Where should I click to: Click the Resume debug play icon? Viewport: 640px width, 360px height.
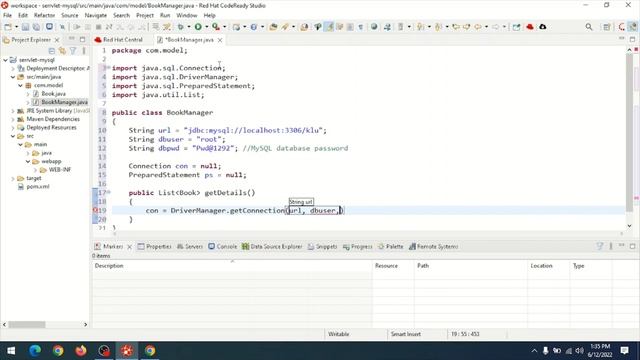point(76,27)
